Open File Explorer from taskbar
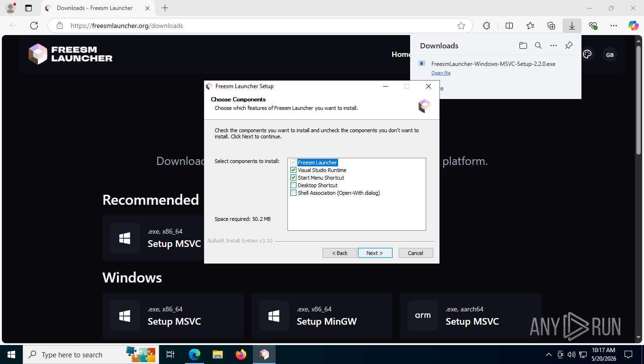Viewport: 644px width, 364px height. coord(217,355)
